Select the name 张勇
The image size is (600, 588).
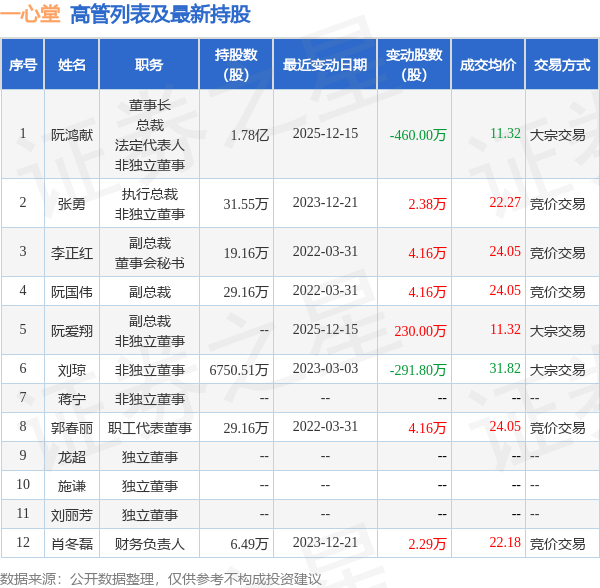point(72,204)
